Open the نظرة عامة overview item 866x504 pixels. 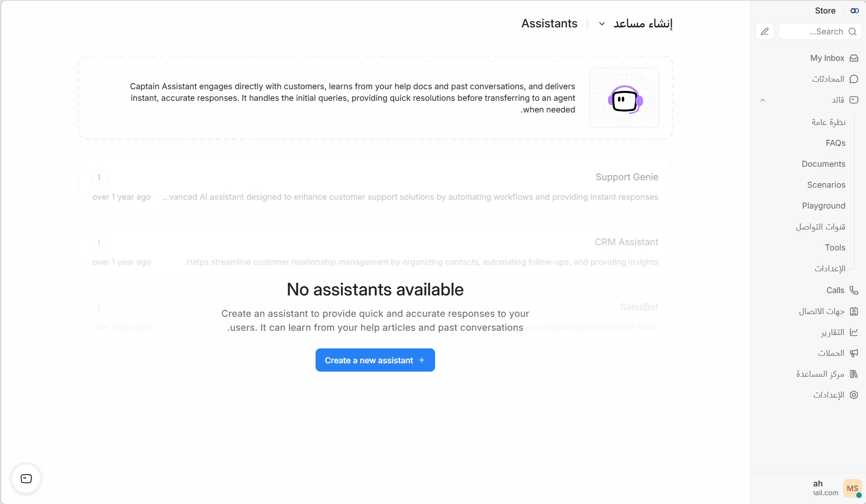[x=828, y=122]
